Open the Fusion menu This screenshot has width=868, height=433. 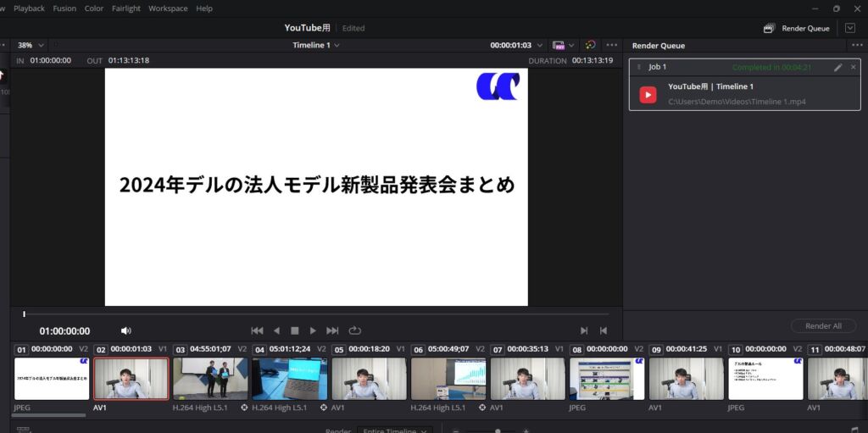[64, 8]
